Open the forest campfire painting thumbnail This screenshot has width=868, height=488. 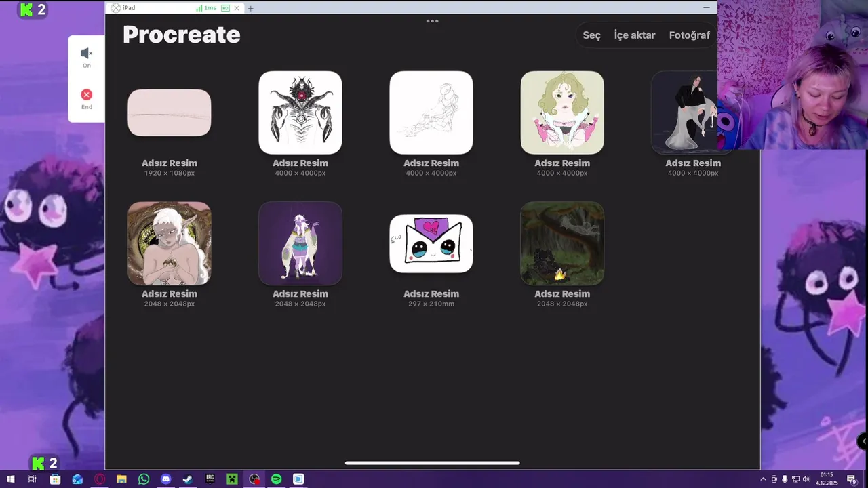pyautogui.click(x=562, y=243)
